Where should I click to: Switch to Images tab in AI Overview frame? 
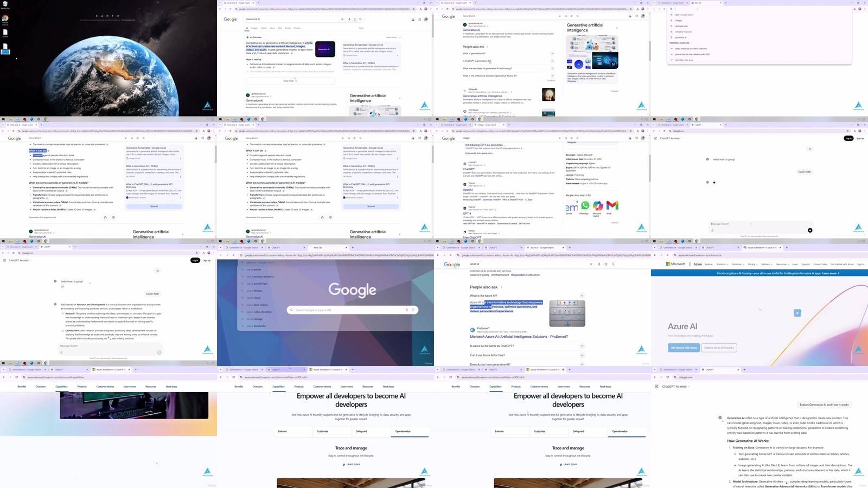point(254,28)
